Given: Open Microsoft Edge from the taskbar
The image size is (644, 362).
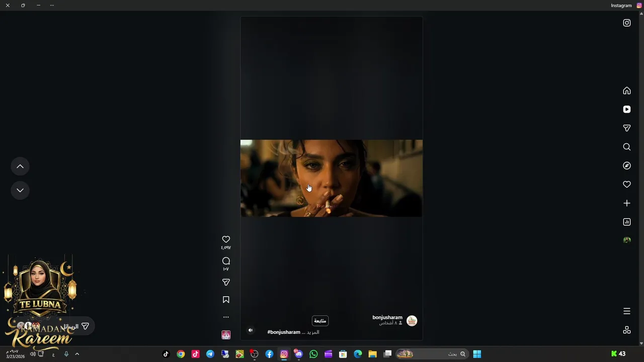Looking at the screenshot, I should 358,354.
